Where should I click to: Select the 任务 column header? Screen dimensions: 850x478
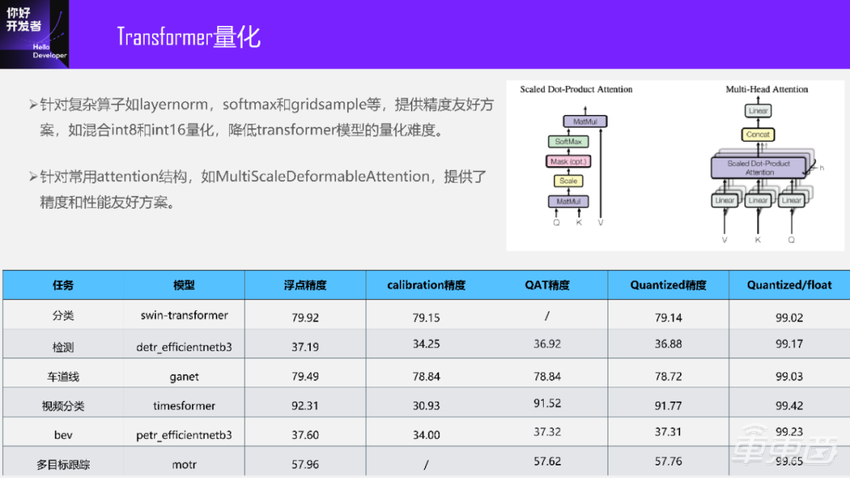point(63,285)
